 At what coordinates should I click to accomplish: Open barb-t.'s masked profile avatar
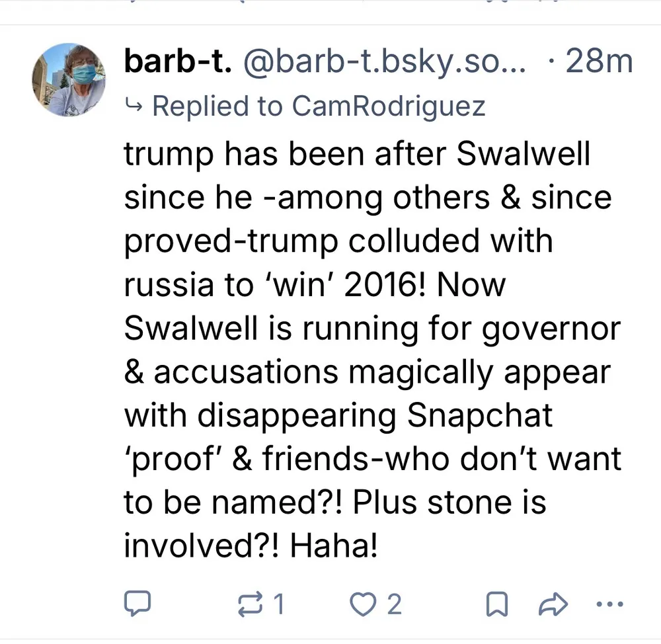click(69, 80)
